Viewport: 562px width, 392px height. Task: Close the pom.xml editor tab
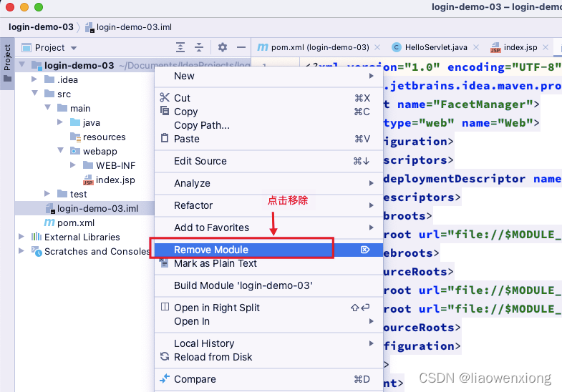[377, 47]
